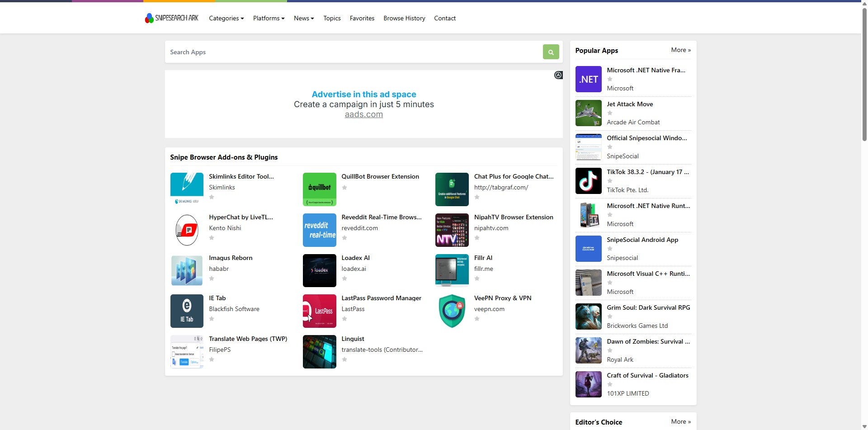Open the Imagus Reborn icon
This screenshot has height=430, width=868.
pos(187,270)
